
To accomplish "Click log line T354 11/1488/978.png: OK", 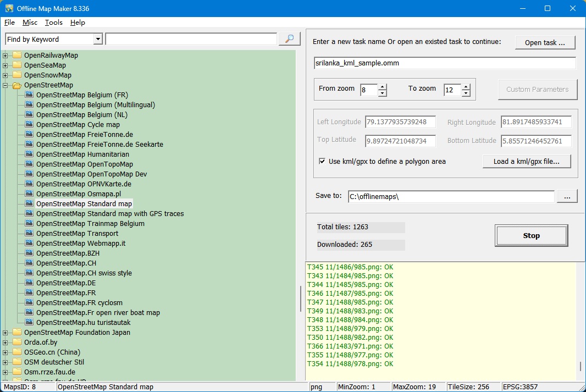I will [350, 364].
